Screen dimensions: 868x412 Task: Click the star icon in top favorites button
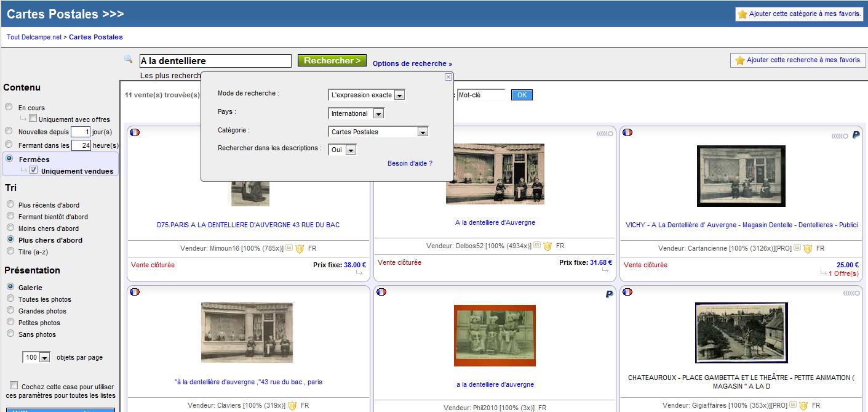pos(743,14)
